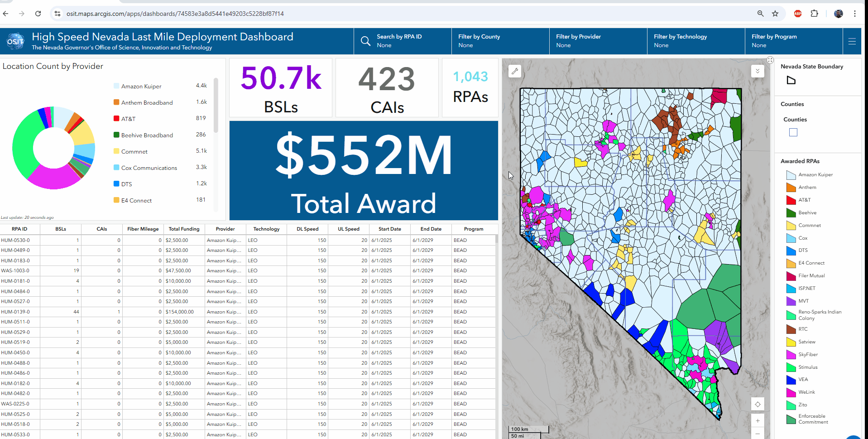Reload the page with the refresh button

[x=38, y=14]
